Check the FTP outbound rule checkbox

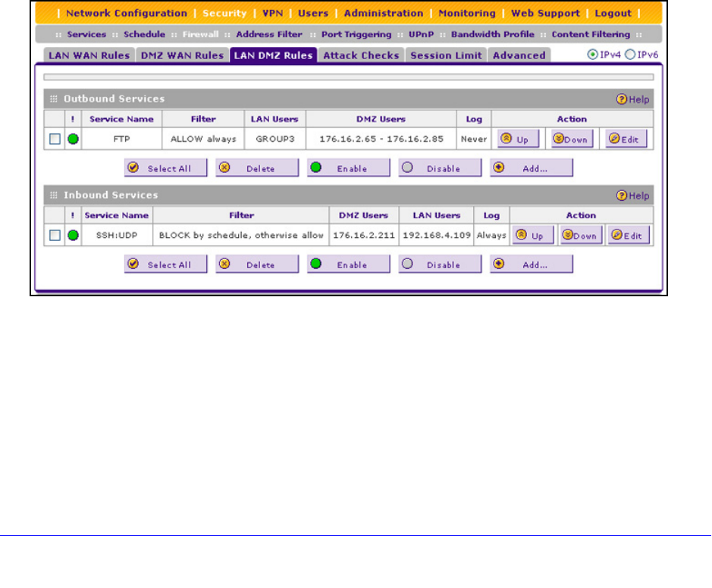click(55, 139)
